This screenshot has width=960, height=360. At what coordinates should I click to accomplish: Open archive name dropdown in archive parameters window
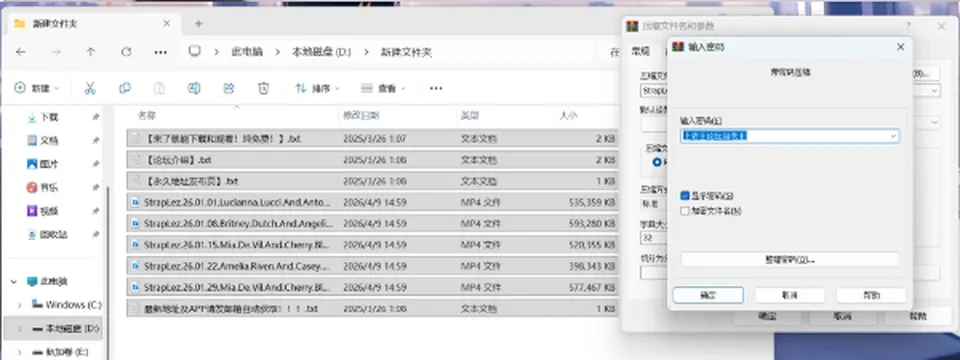click(935, 91)
